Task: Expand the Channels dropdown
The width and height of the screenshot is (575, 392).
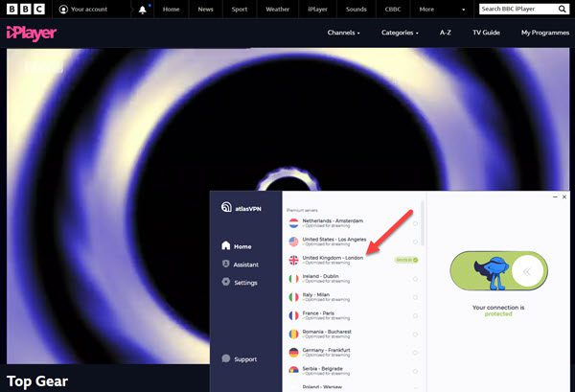Action: (344, 33)
